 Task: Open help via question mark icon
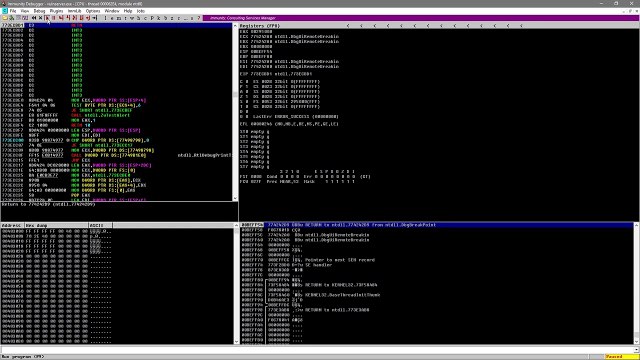[199, 18]
